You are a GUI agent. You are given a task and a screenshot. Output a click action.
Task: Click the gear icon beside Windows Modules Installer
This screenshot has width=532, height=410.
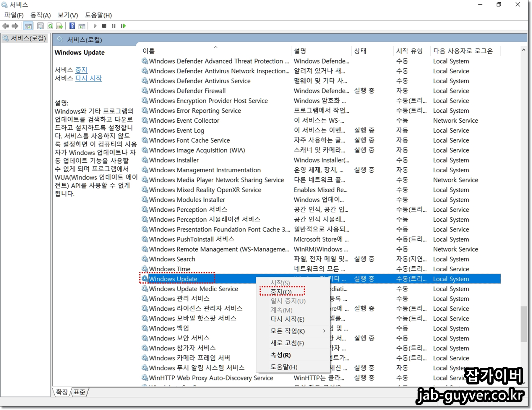click(145, 200)
